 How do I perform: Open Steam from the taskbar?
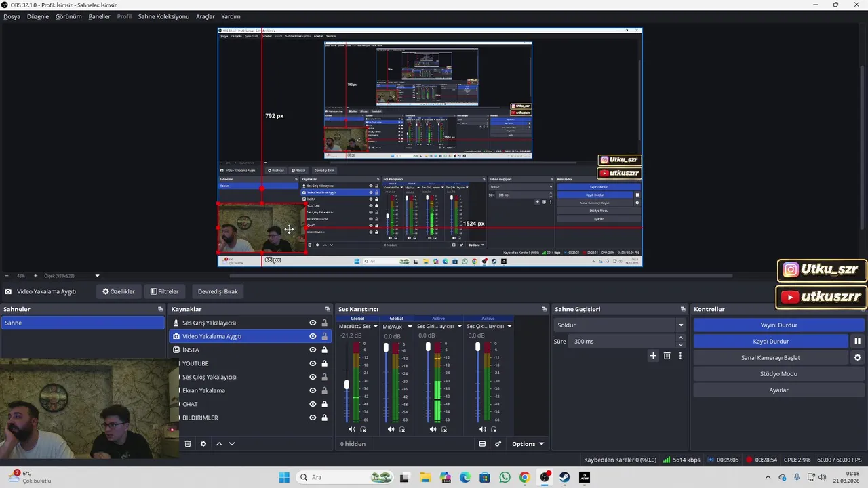pos(564,477)
